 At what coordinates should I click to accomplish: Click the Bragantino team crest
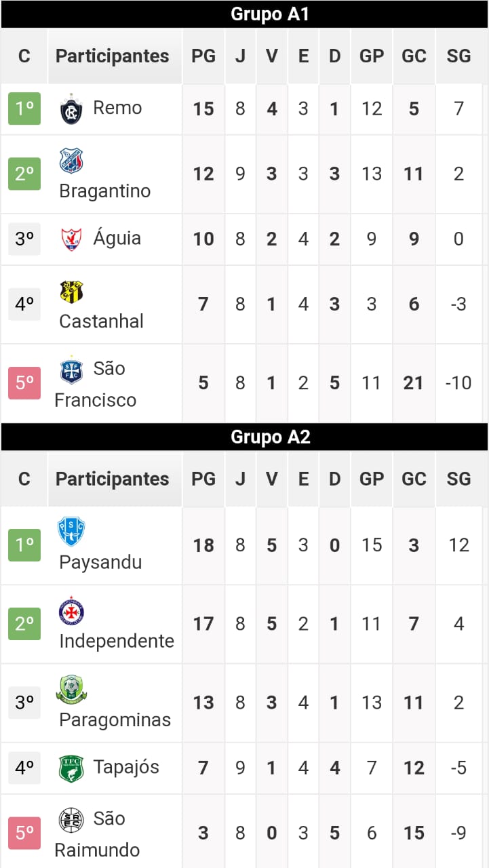pos(71,161)
